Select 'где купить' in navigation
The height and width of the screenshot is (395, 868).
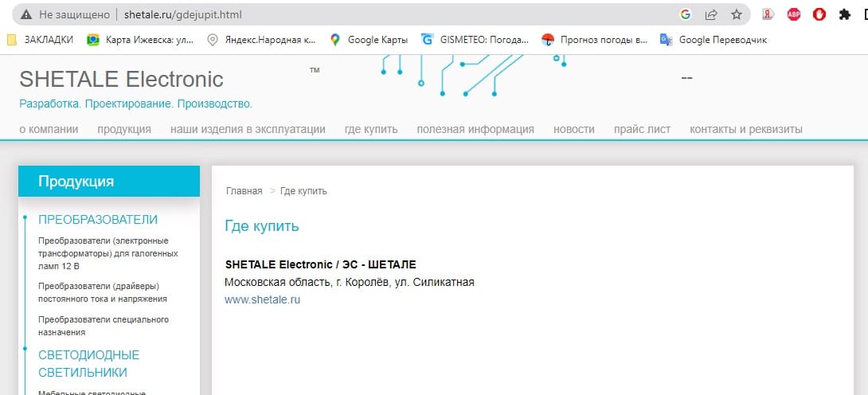pyautogui.click(x=371, y=129)
